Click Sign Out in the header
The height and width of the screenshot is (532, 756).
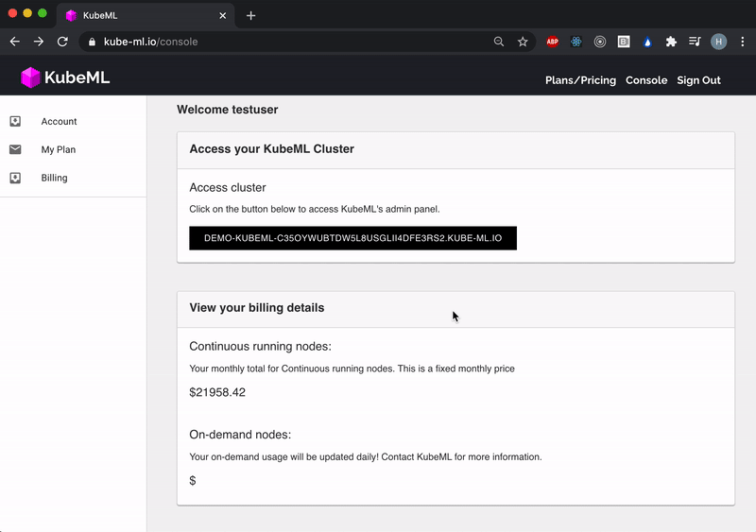coord(698,80)
